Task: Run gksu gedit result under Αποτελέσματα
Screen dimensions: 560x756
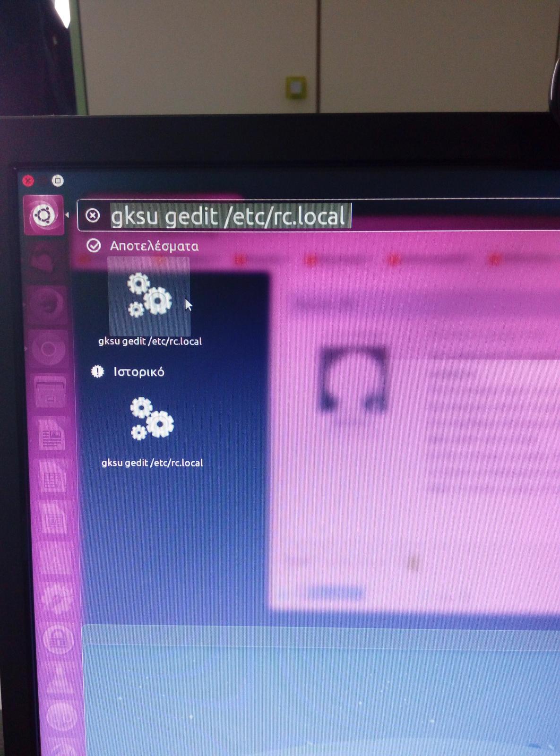Action: 149,296
